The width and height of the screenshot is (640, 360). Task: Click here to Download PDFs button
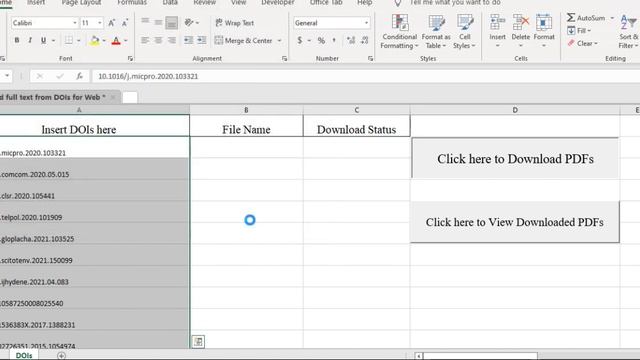(515, 158)
